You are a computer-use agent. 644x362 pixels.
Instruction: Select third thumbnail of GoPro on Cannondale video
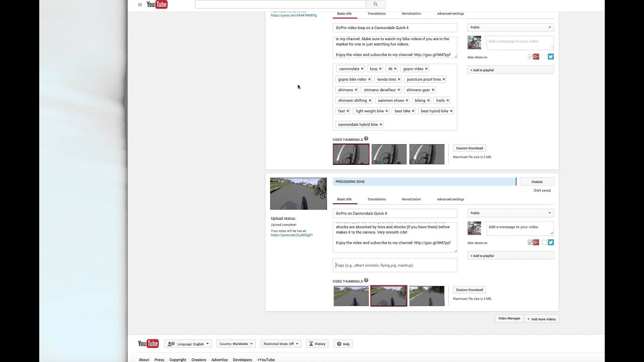(427, 296)
